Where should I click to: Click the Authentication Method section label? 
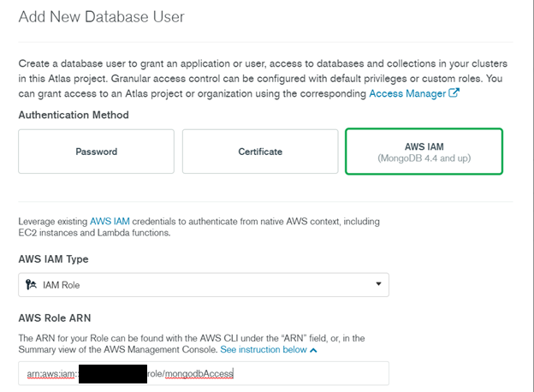pyautogui.click(x=74, y=115)
